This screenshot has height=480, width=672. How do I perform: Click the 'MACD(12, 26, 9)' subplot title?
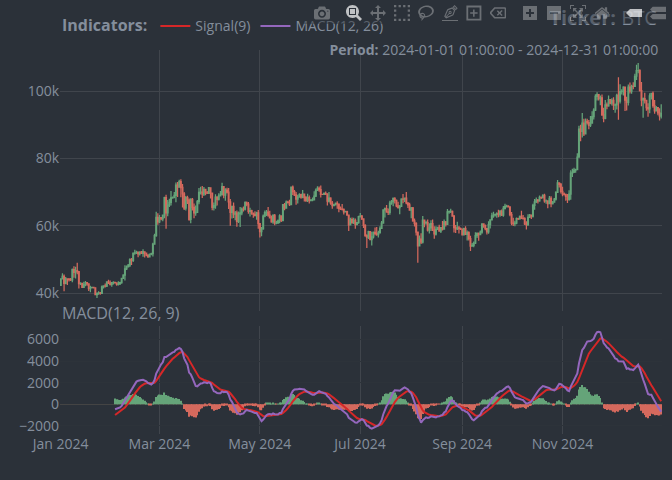coord(121,313)
